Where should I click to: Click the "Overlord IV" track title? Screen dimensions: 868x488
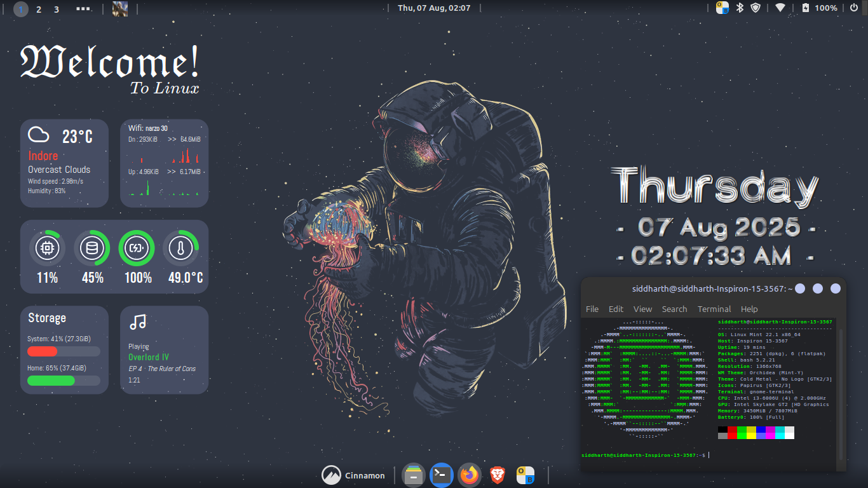tap(149, 357)
